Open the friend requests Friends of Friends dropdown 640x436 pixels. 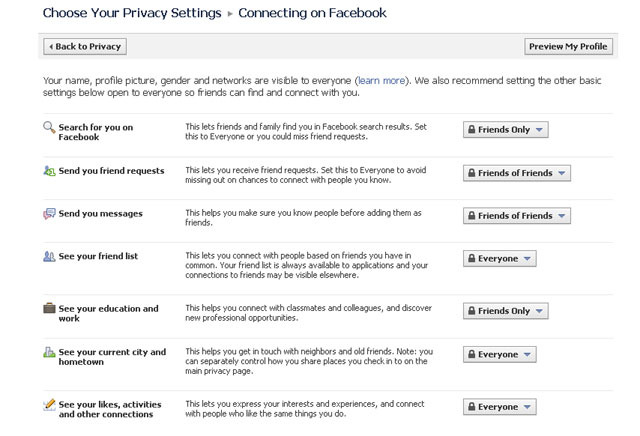coord(516,173)
